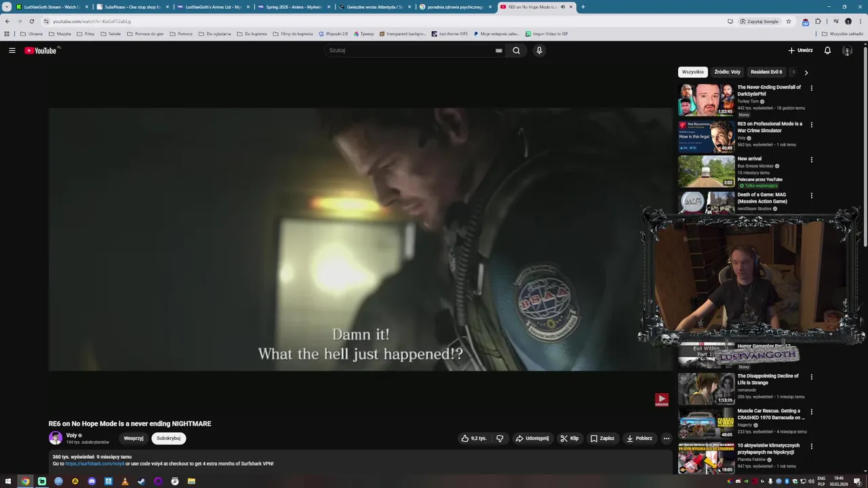Open Chrome from the taskbar

(x=25, y=481)
